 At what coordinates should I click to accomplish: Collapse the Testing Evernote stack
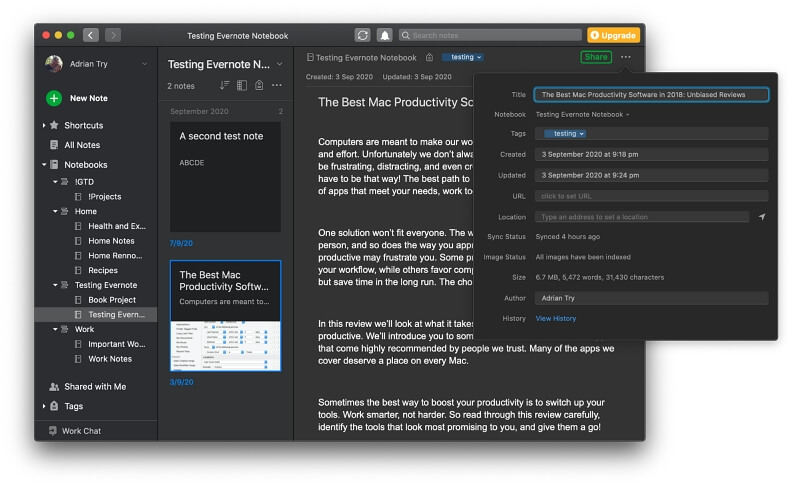click(x=55, y=285)
